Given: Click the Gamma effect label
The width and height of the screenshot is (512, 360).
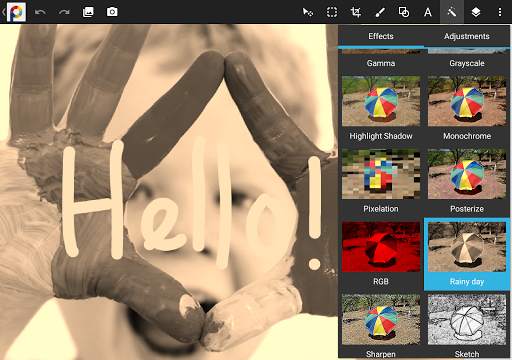Looking at the screenshot, I should click(x=381, y=63).
